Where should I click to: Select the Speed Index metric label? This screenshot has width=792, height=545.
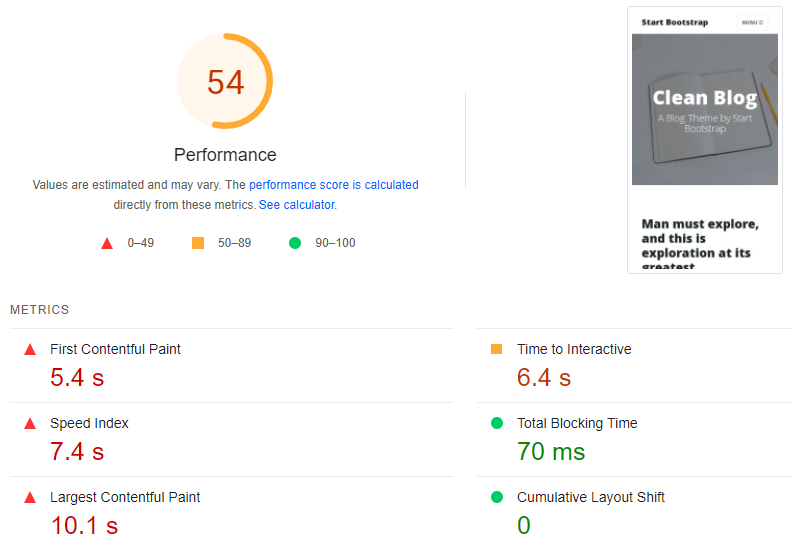click(89, 423)
